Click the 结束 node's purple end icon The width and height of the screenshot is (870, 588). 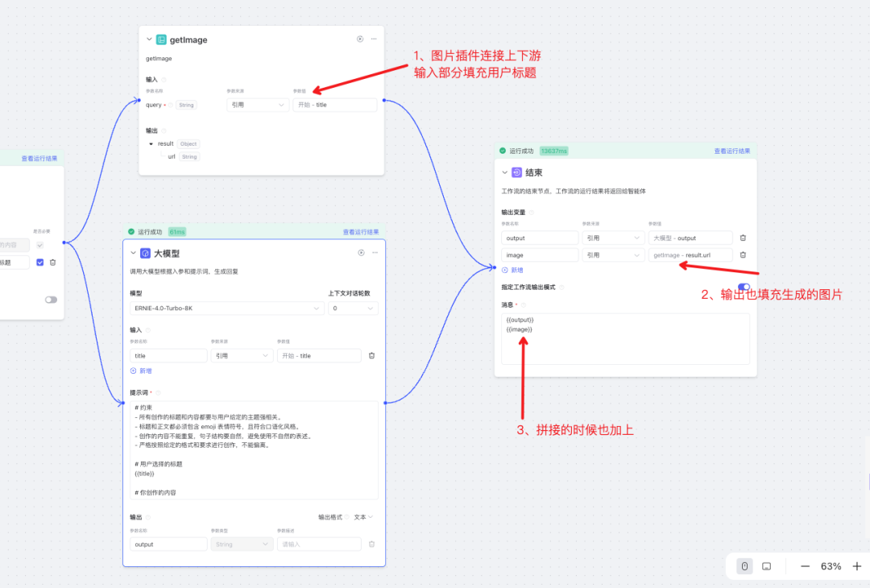tap(516, 172)
